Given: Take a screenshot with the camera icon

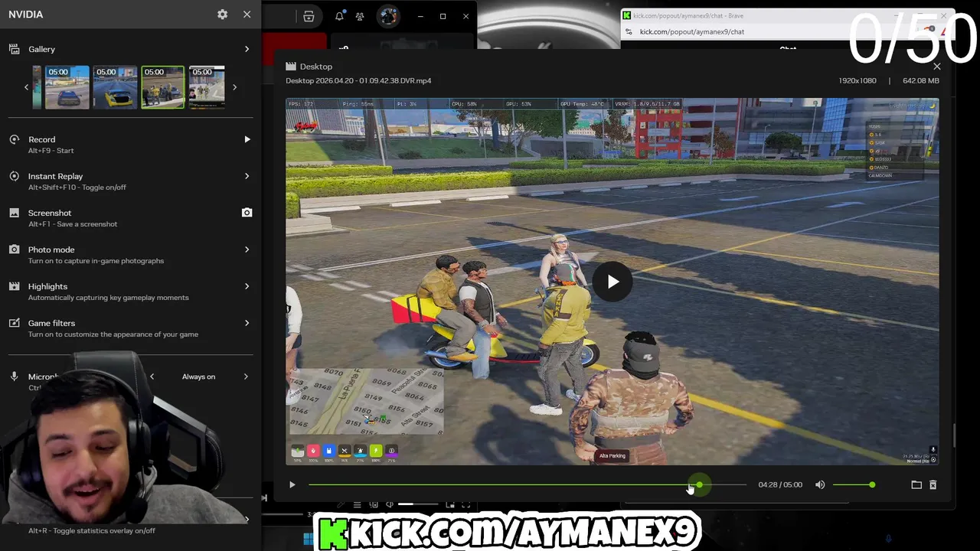Looking at the screenshot, I should tap(247, 213).
